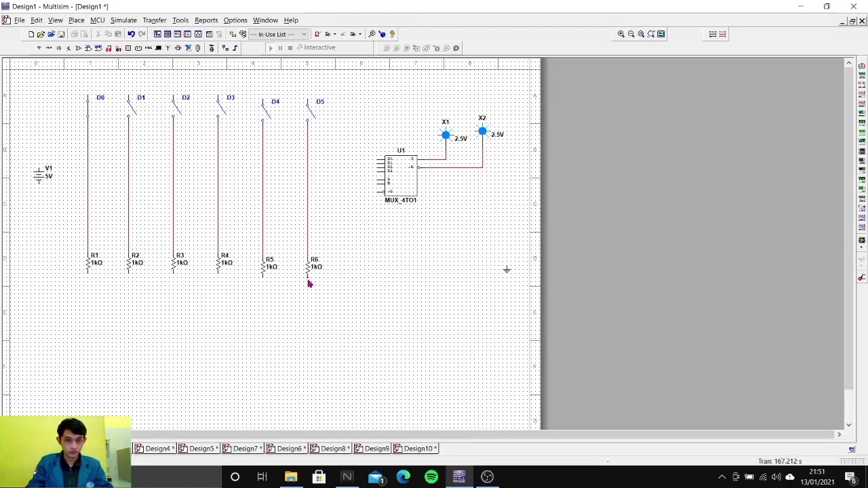
Task: Select the V1 5V battery source
Action: 39,175
